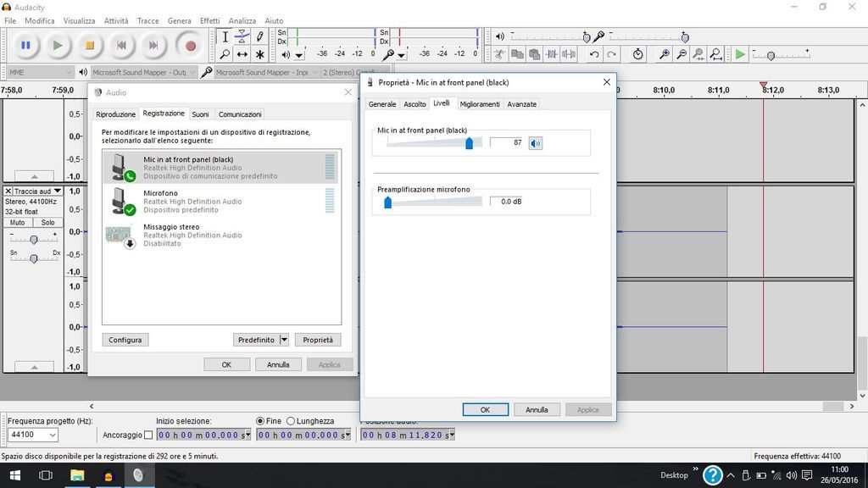Click the Pause button in transport toolbar

(x=25, y=46)
